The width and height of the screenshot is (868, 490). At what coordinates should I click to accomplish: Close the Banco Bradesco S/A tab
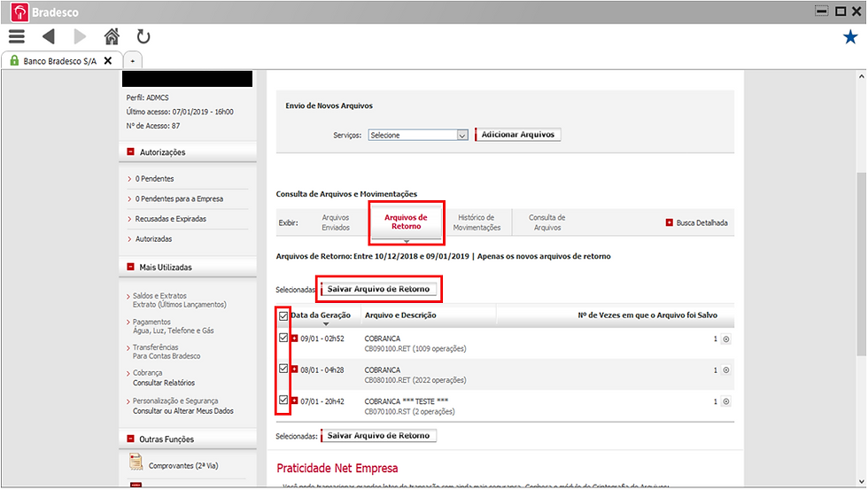click(x=108, y=60)
